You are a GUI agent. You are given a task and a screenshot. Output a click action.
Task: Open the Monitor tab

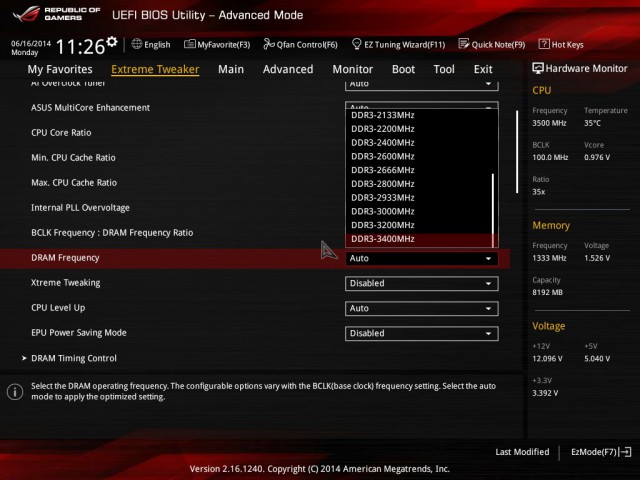tap(353, 69)
